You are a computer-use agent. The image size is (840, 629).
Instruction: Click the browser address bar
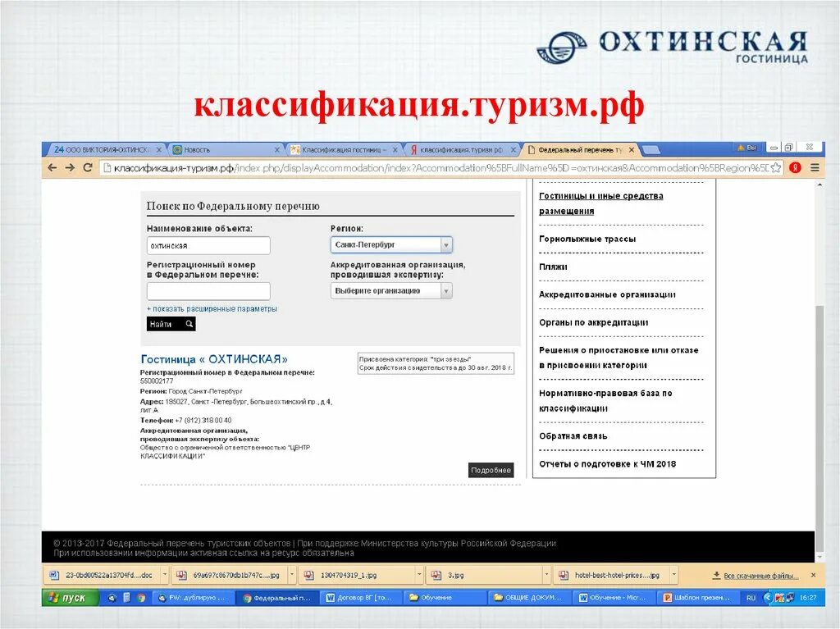(441, 167)
